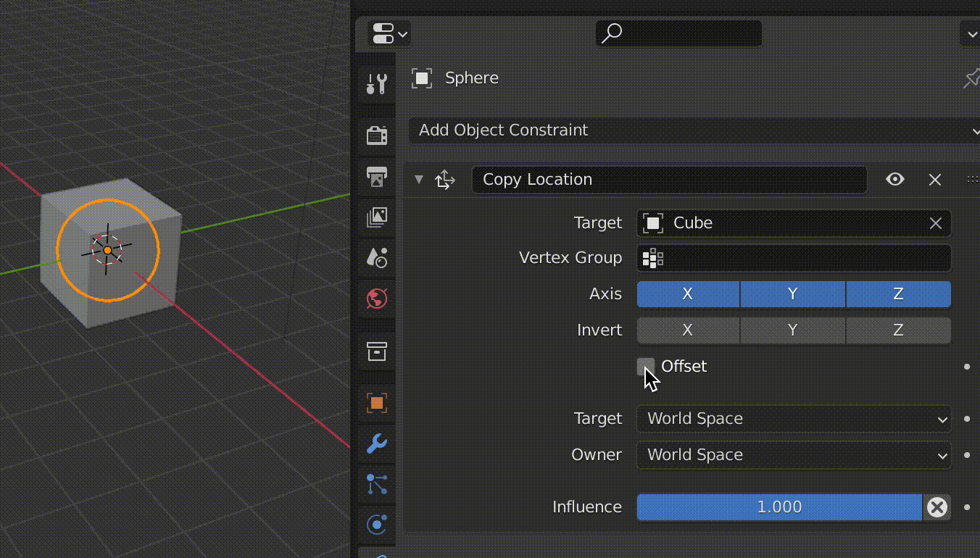Adjust the Influence slider value
This screenshot has height=558, width=980.
[x=779, y=507]
